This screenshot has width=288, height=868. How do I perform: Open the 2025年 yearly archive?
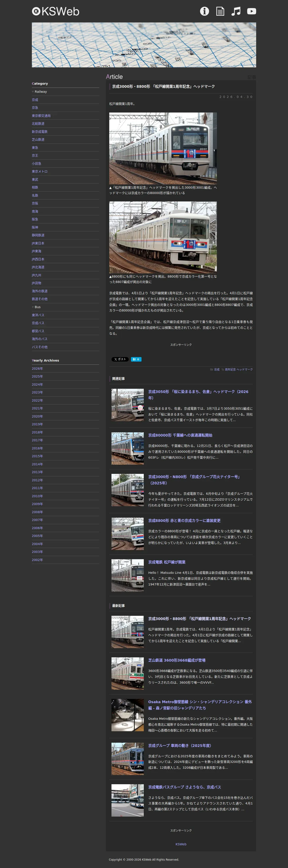(37, 376)
